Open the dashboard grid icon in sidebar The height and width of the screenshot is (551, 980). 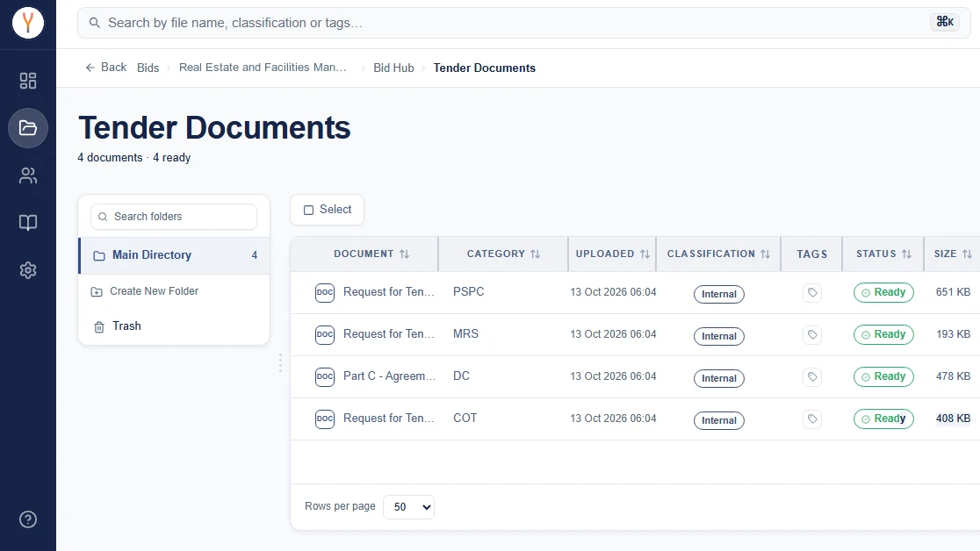(28, 81)
